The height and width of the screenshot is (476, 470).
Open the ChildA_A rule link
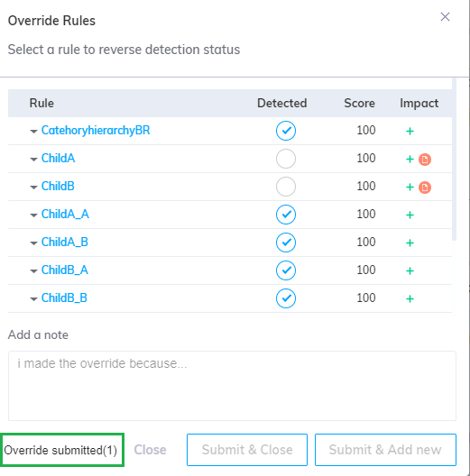coord(65,214)
